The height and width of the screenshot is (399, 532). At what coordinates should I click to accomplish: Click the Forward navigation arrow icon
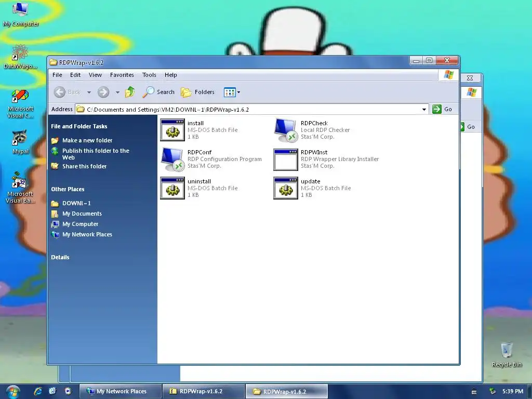coord(103,92)
